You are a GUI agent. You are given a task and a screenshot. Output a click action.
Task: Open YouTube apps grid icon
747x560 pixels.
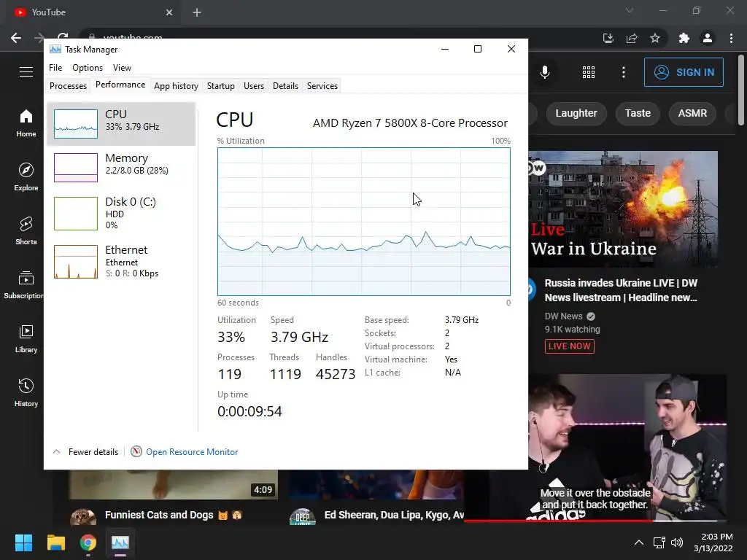point(589,72)
